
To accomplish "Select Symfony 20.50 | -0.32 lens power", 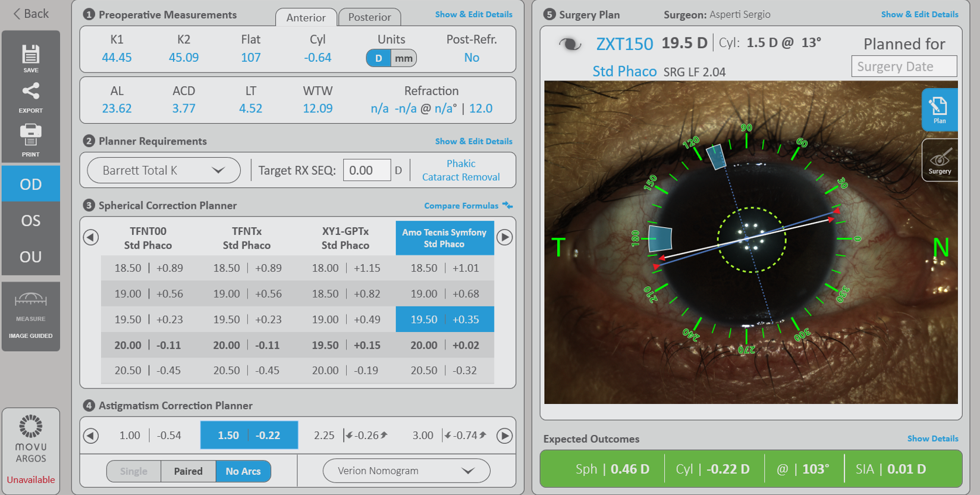I will (445, 371).
